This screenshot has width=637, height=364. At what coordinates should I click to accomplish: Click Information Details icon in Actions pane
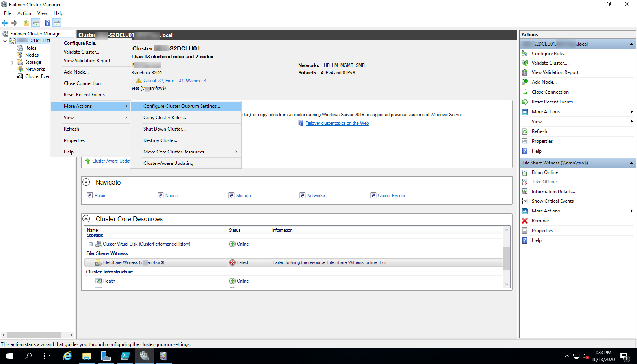[x=525, y=192]
